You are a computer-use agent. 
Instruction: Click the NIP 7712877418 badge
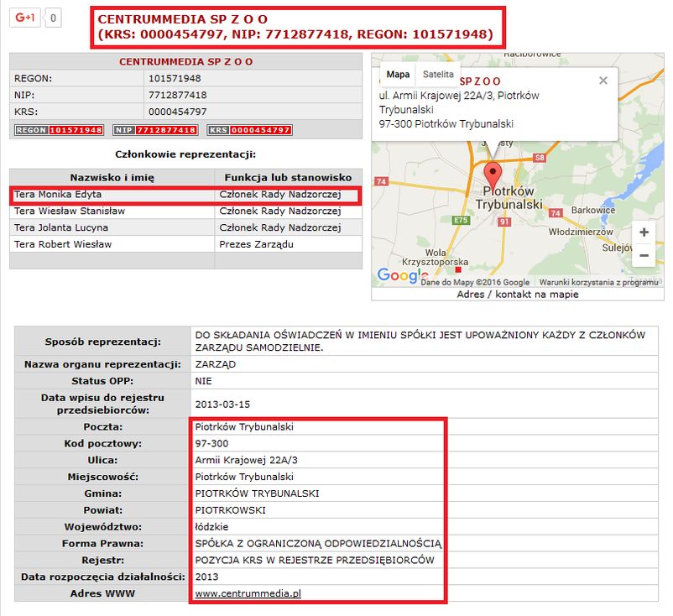click(x=155, y=130)
